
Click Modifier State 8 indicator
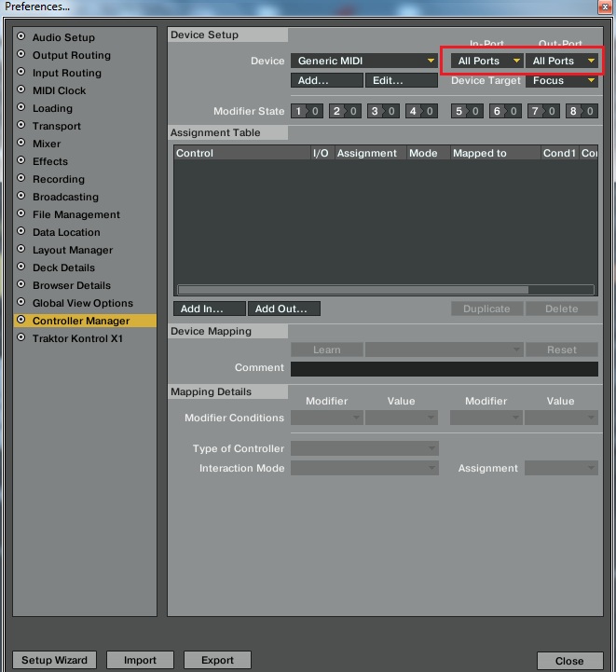coord(582,111)
